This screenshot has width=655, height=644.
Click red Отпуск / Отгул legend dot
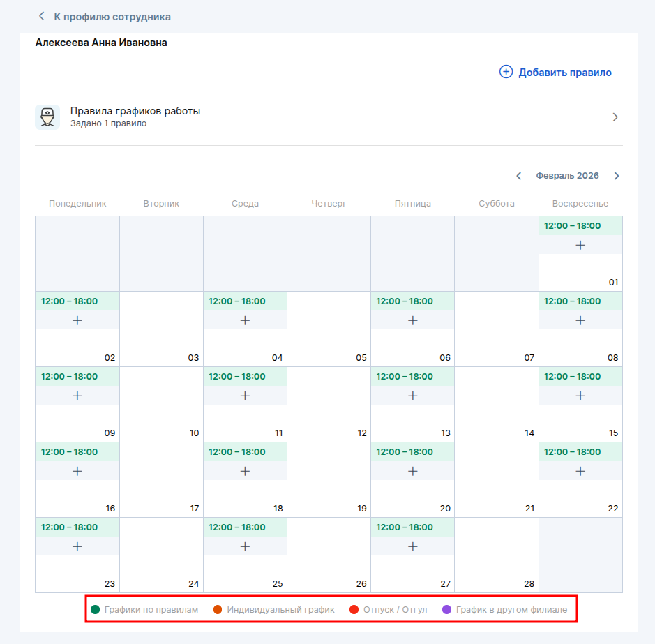click(x=354, y=610)
